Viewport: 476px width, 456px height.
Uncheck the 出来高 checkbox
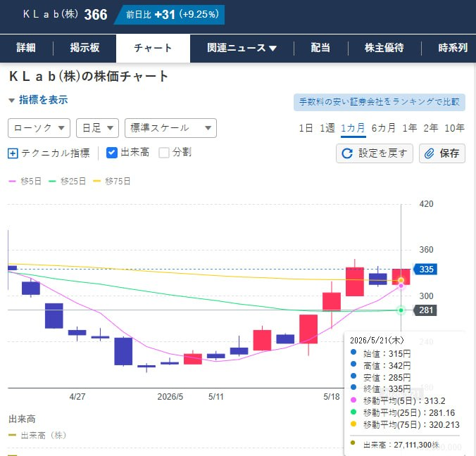point(112,153)
